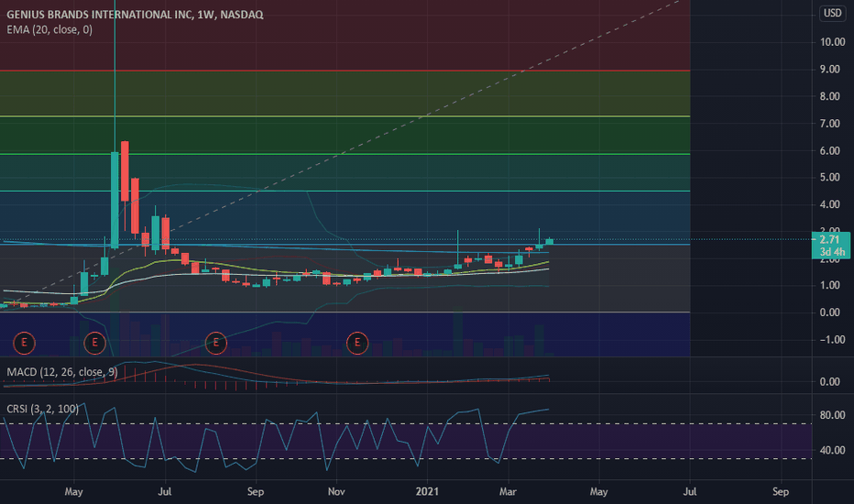The image size is (854, 504).
Task: Click the 10.00 price axis label
Action: (x=832, y=42)
